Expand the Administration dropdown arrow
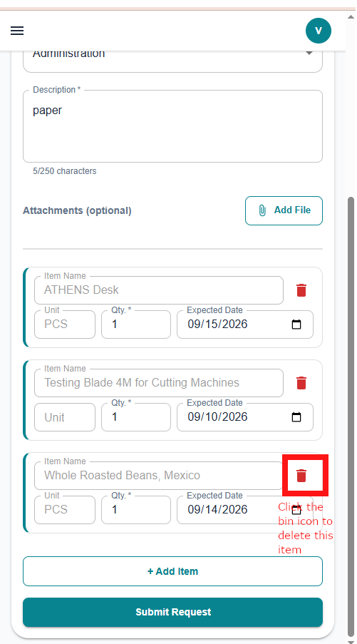This screenshot has height=644, width=357. [309, 53]
